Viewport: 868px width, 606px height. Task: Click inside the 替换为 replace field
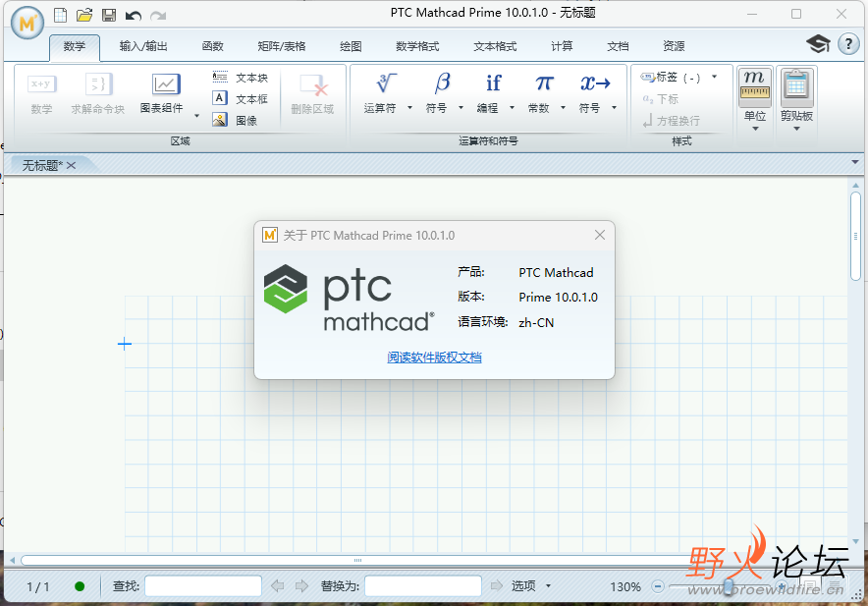(x=423, y=586)
